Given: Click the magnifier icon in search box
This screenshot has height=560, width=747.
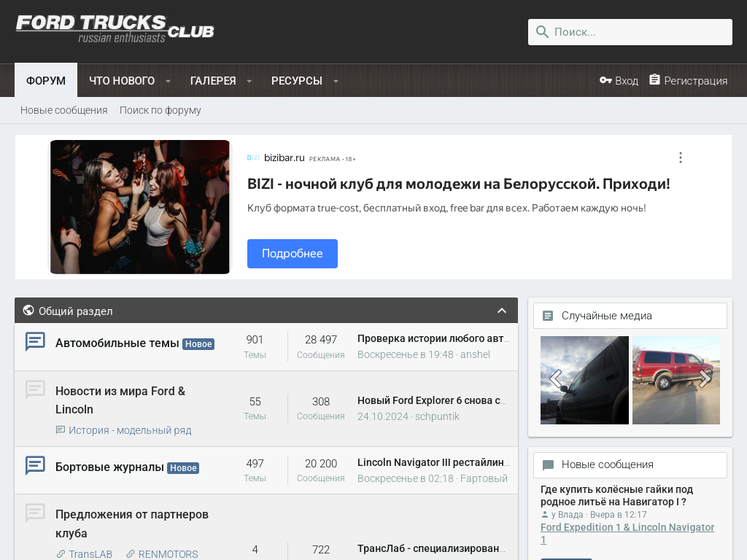Looking at the screenshot, I should pos(542,32).
